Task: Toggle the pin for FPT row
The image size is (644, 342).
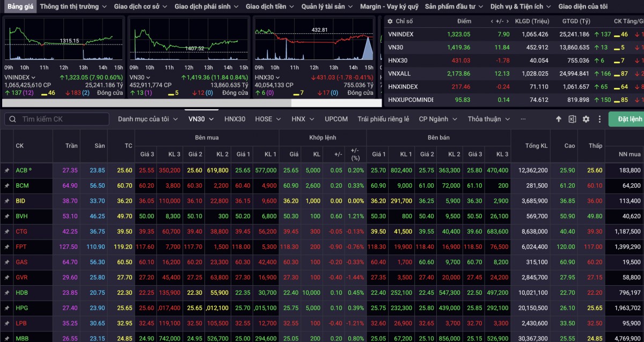Action: 7,247
